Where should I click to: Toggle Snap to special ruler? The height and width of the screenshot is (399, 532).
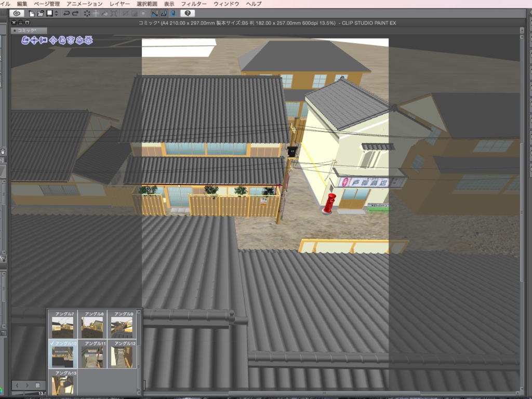[x=164, y=14]
